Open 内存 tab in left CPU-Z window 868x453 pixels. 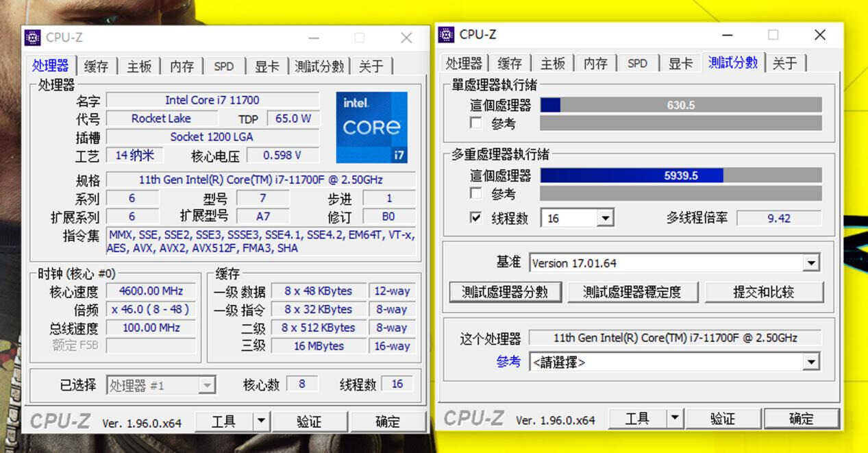(x=182, y=66)
